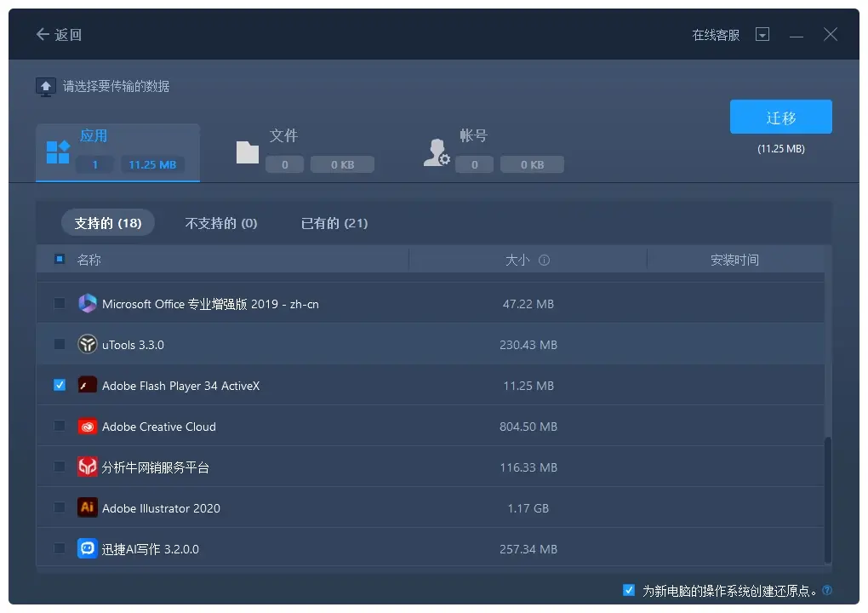Check Adobe Illustrator 2020 for transfer
868x613 pixels.
[59, 507]
